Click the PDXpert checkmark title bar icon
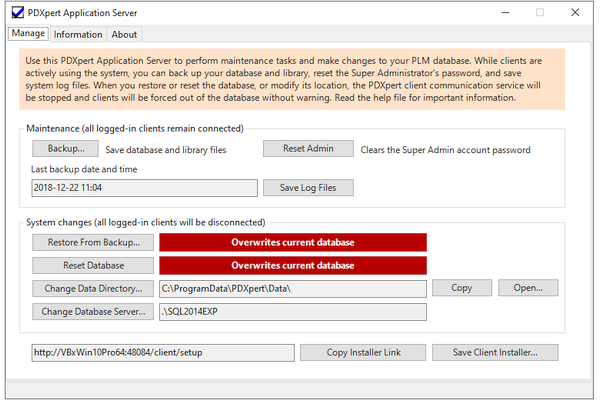Screen dimensions: 600x400 [18, 13]
